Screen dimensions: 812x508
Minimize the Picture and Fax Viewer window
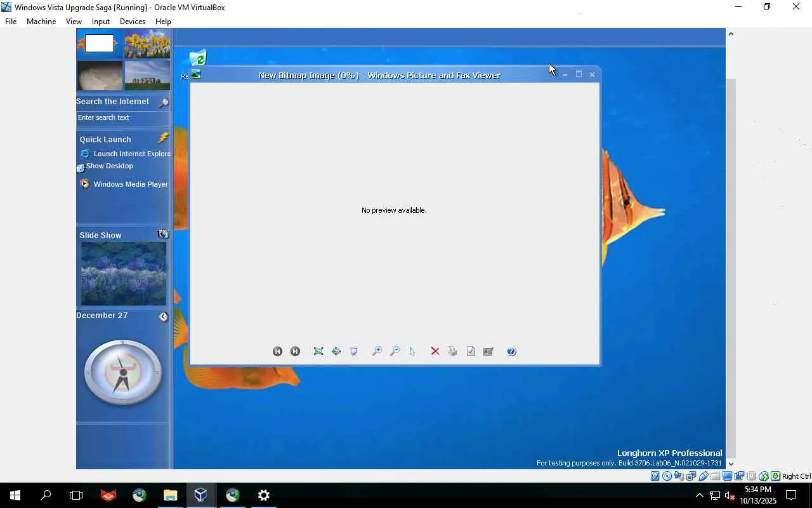tap(565, 74)
